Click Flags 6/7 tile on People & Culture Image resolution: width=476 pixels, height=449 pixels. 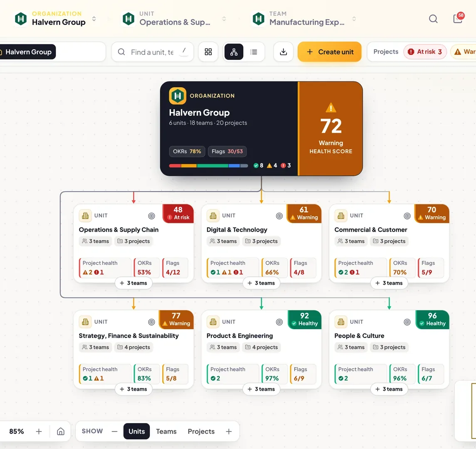431,374
